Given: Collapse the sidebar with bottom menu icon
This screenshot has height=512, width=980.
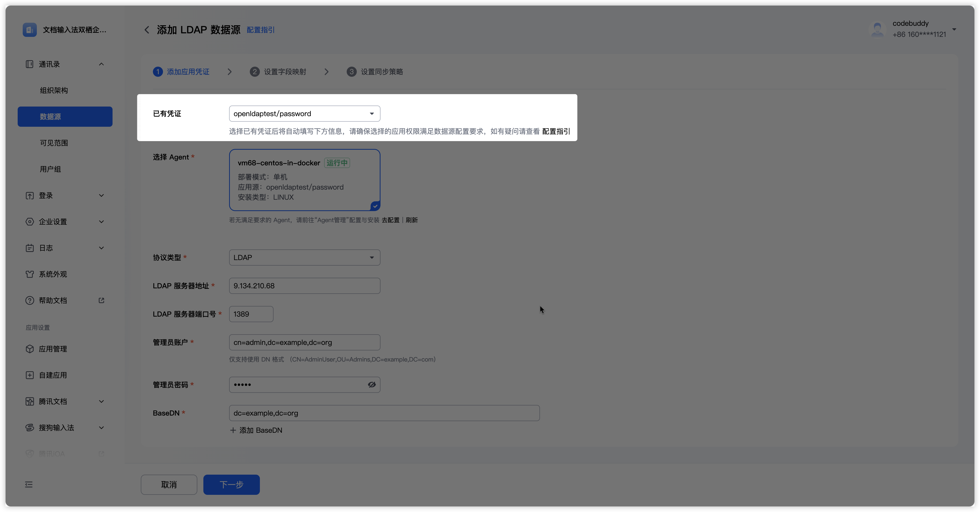Looking at the screenshot, I should pos(29,484).
